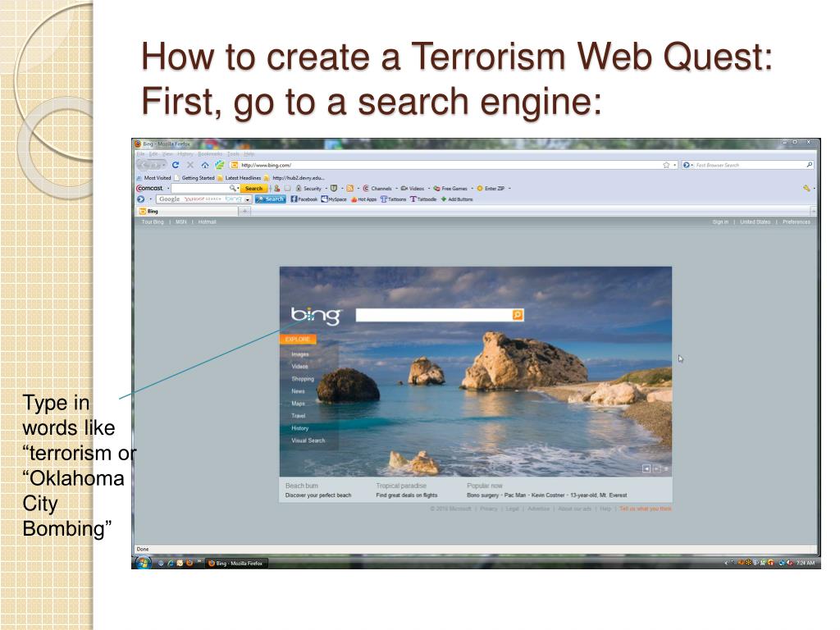The width and height of the screenshot is (840, 630).
Task: Open the Latest Headlines bookmark
Action: [239, 178]
